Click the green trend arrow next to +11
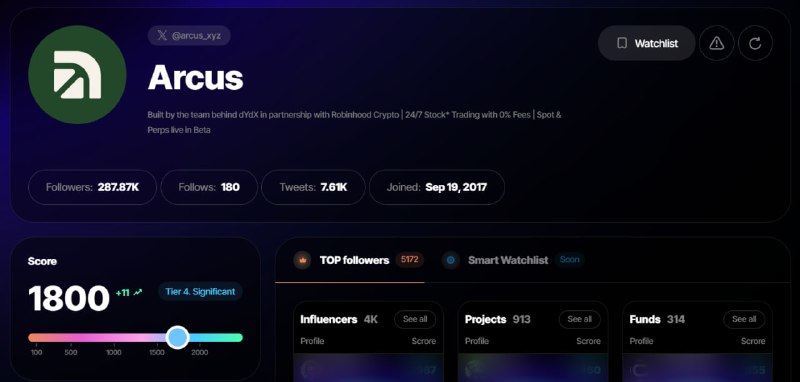Image resolution: width=800 pixels, height=382 pixels. pyautogui.click(x=137, y=292)
